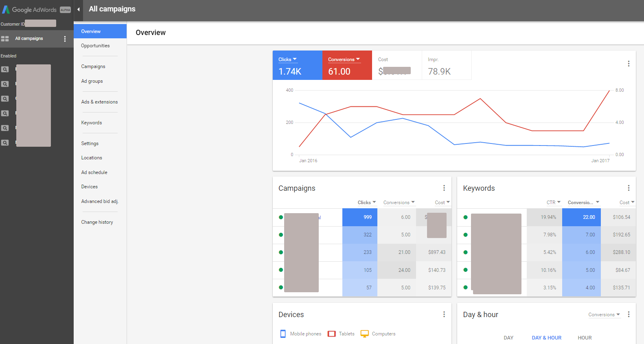Collapse the navigation panel with left arrow
The height and width of the screenshot is (344, 644).
click(78, 9)
